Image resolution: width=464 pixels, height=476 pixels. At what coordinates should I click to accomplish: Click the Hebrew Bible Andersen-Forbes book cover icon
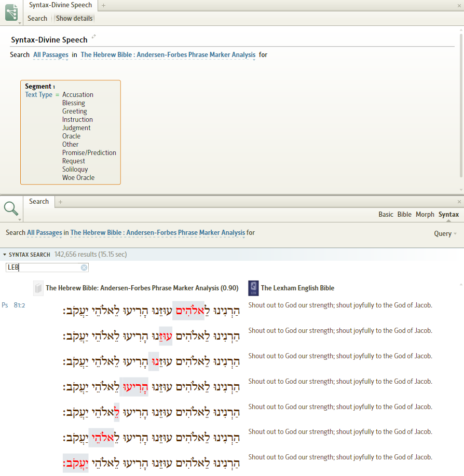(38, 288)
